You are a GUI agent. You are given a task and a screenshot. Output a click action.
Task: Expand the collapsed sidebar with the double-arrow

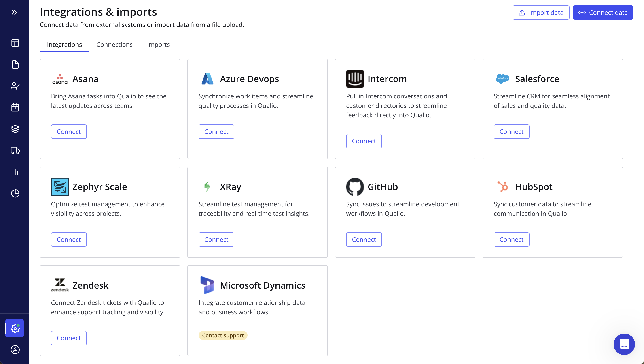[14, 12]
